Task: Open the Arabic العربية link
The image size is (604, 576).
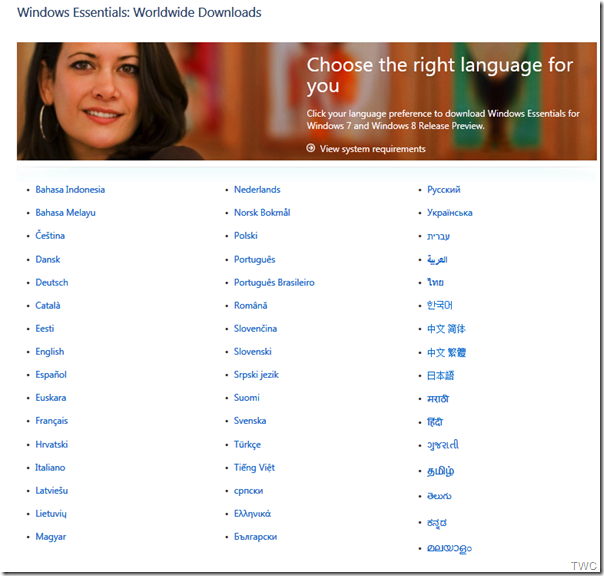Action: point(437,260)
